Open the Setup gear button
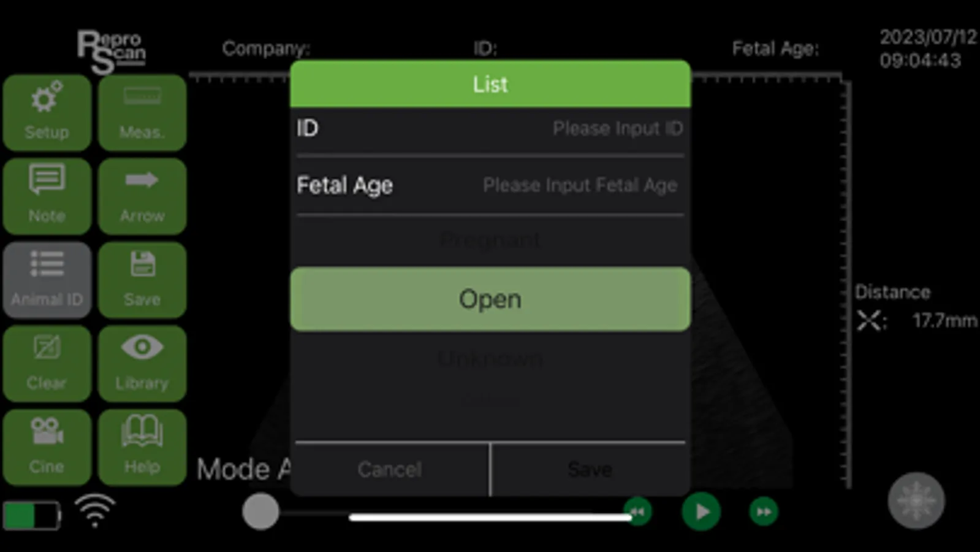The image size is (980, 552). 47,113
